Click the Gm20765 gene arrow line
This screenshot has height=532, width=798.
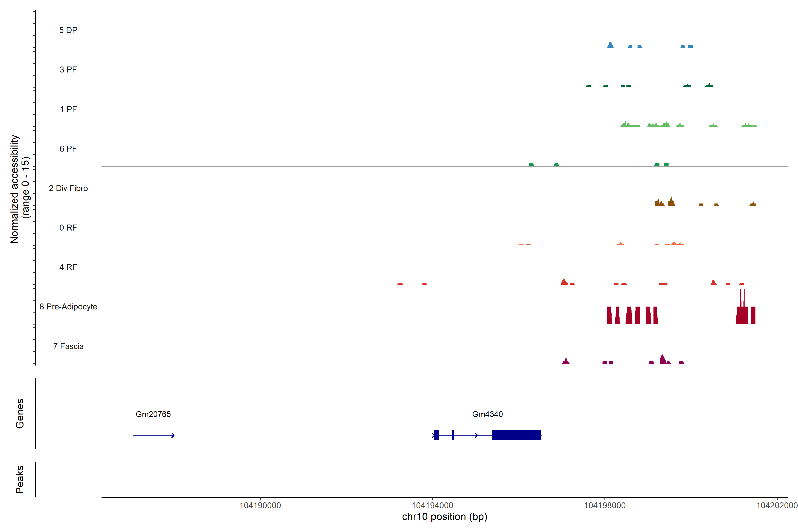coord(153,435)
